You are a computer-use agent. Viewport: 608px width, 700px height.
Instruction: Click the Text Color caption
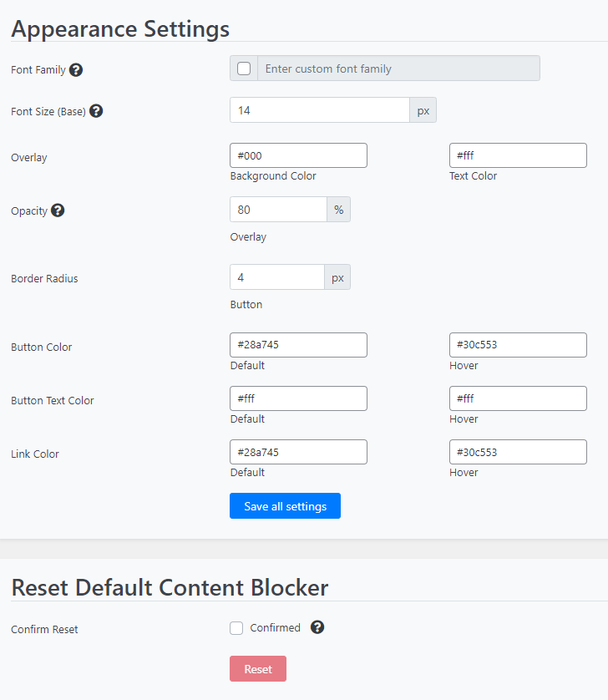pyautogui.click(x=474, y=176)
